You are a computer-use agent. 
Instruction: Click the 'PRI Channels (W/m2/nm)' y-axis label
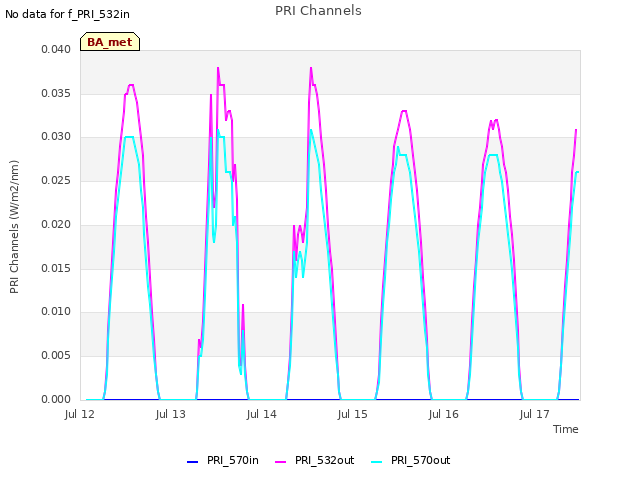click(14, 227)
